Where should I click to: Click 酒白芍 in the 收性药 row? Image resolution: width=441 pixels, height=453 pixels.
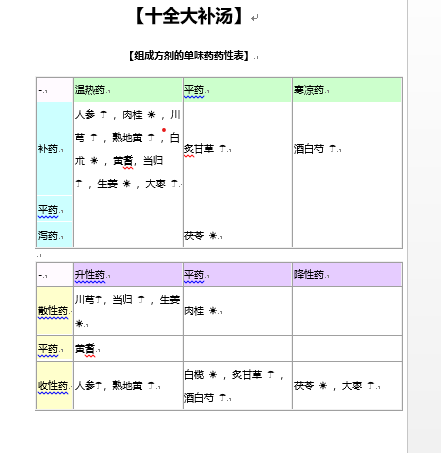click(199, 397)
